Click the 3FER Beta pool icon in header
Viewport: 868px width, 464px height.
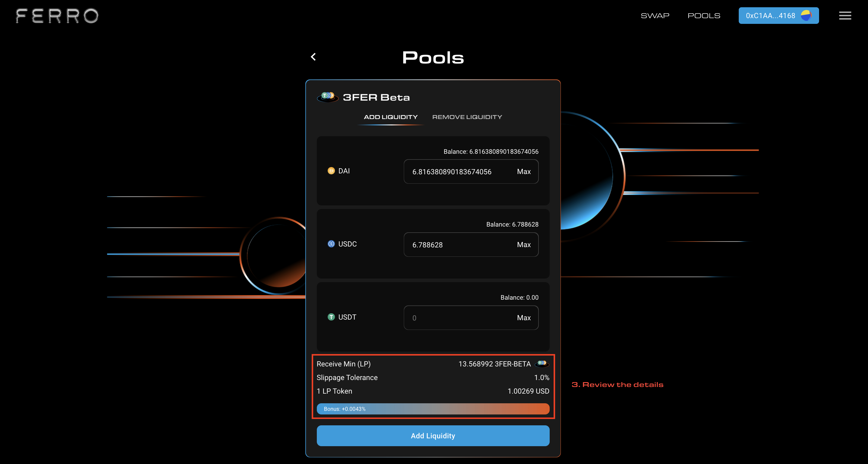coord(327,97)
